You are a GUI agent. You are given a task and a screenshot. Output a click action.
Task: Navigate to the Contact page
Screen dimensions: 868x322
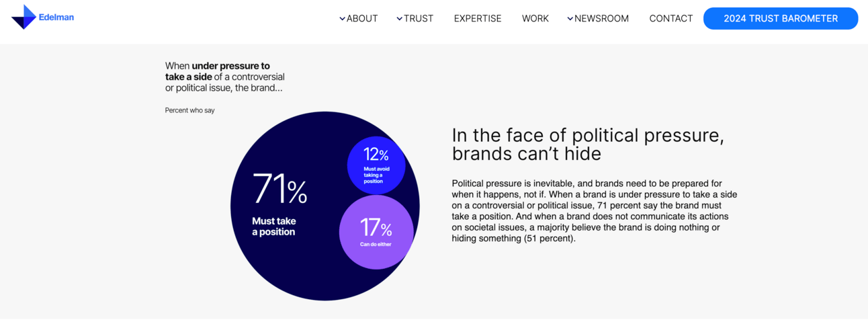[x=671, y=19]
